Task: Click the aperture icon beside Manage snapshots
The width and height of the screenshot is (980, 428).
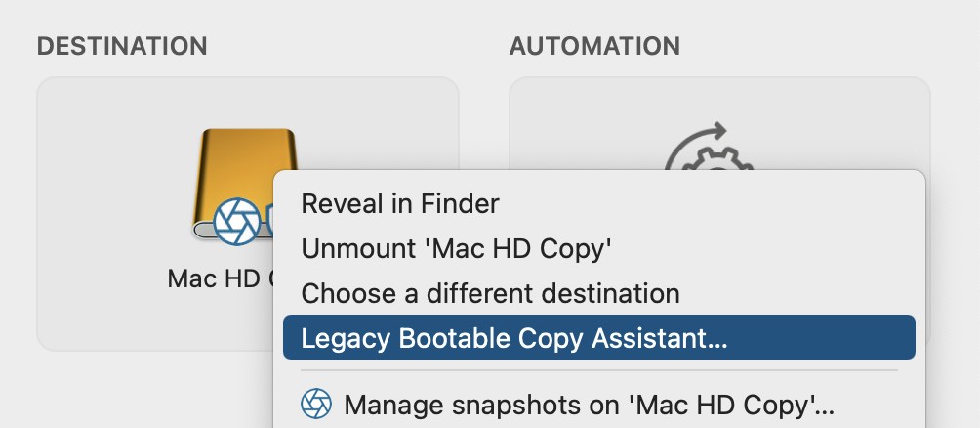Action: pos(316,404)
